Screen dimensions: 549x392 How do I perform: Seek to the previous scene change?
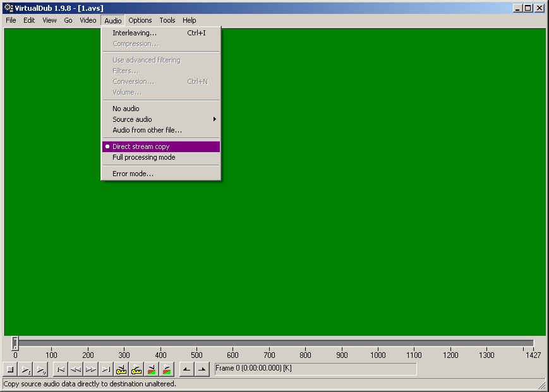[x=152, y=369]
